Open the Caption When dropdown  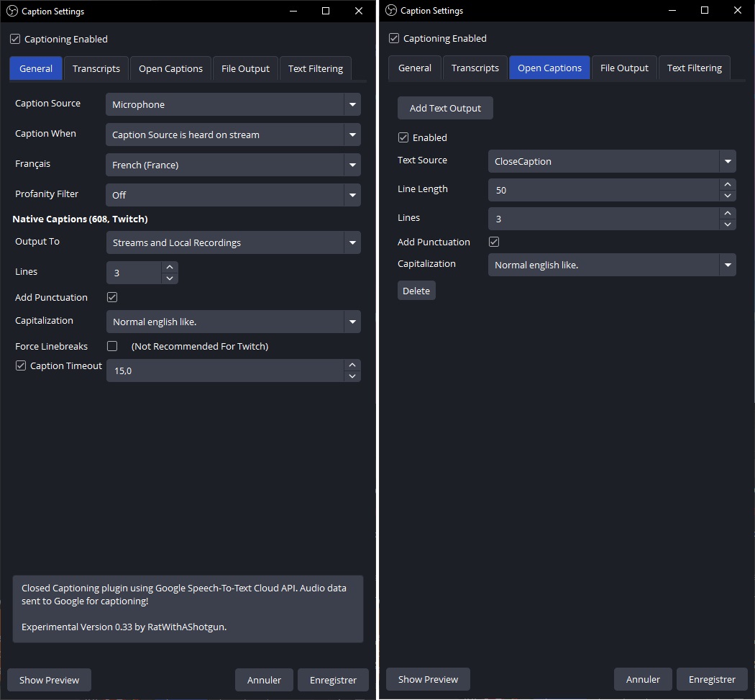click(232, 135)
